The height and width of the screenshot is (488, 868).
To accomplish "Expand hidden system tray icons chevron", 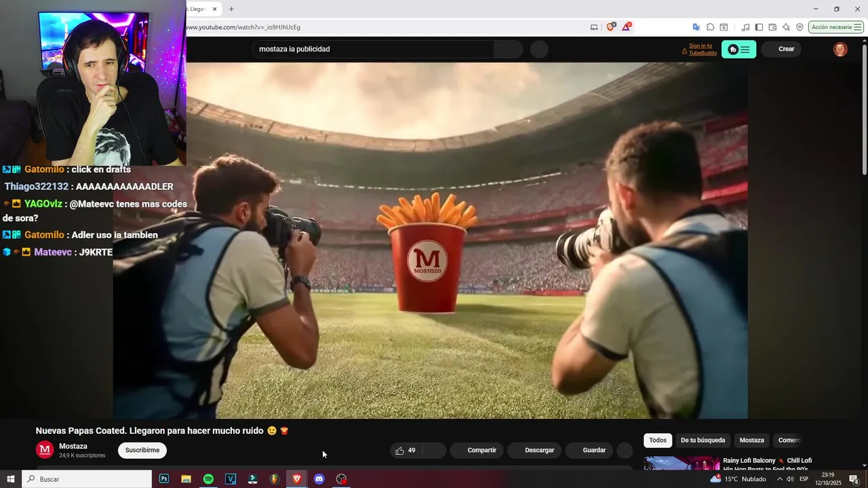I will pos(779,479).
